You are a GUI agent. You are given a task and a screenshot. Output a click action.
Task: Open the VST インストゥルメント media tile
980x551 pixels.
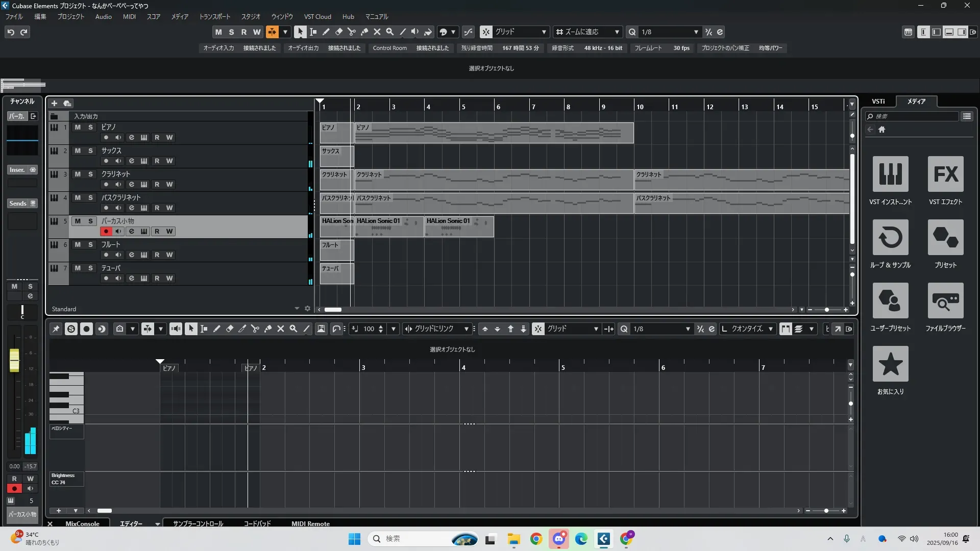click(x=890, y=174)
